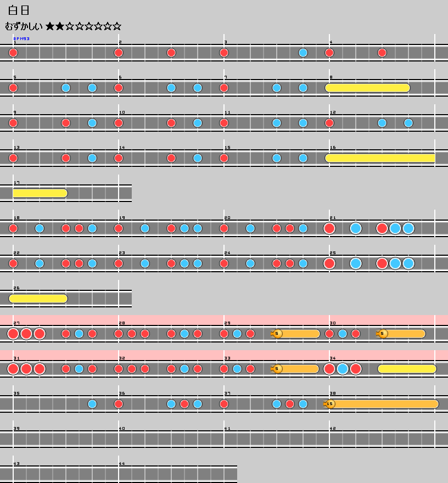Select the yellow drumroll bar in measure 8

point(367,88)
